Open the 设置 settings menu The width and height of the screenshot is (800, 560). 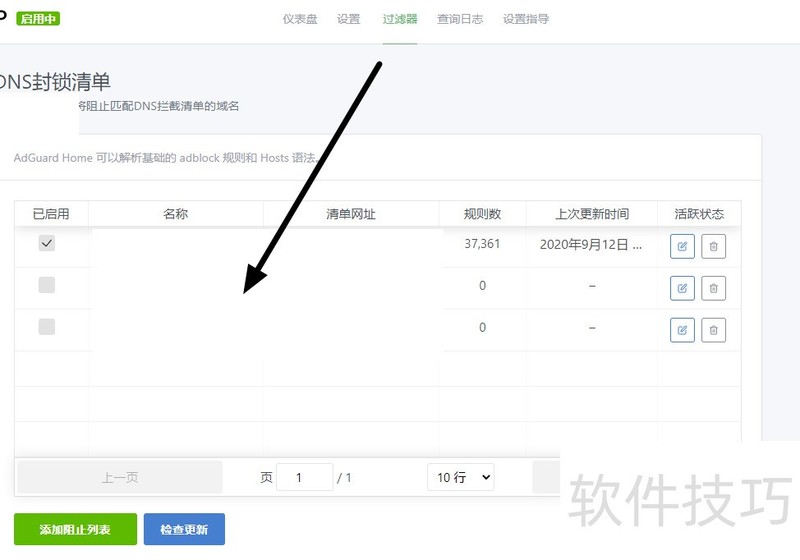[x=348, y=19]
